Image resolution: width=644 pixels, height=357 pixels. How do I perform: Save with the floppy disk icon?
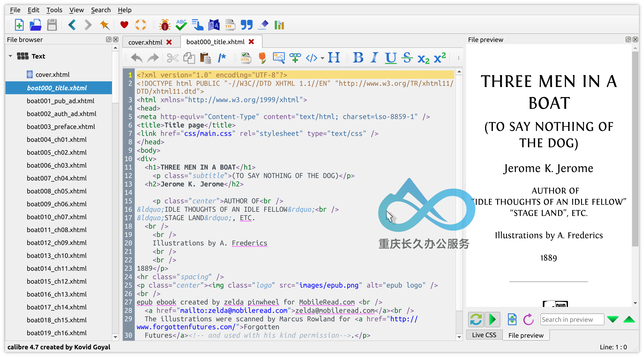[52, 25]
